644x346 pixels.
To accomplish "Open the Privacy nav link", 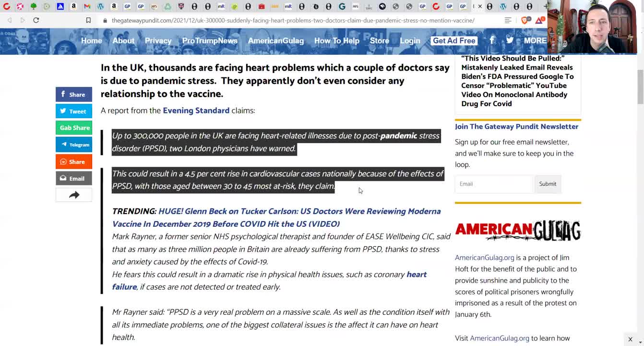I will 158,41.
